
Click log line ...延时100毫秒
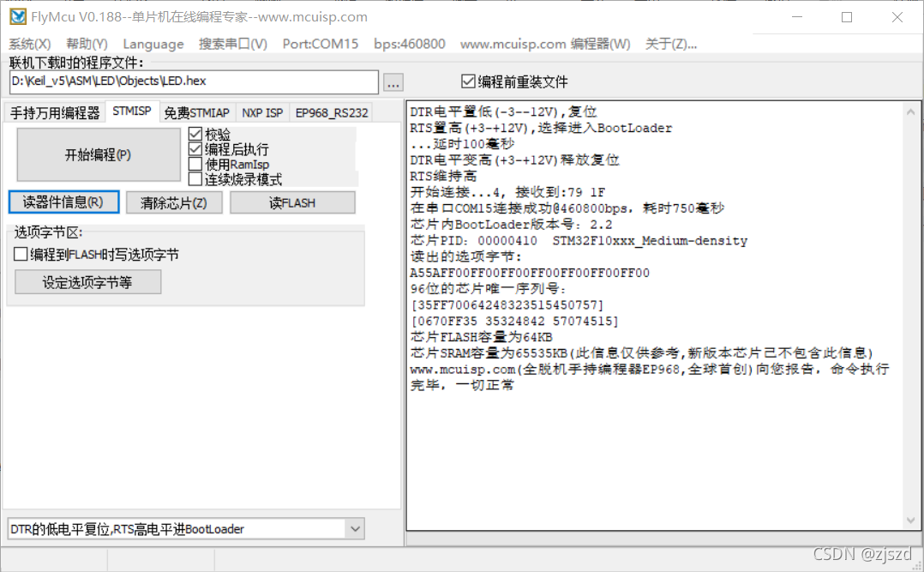[463, 144]
